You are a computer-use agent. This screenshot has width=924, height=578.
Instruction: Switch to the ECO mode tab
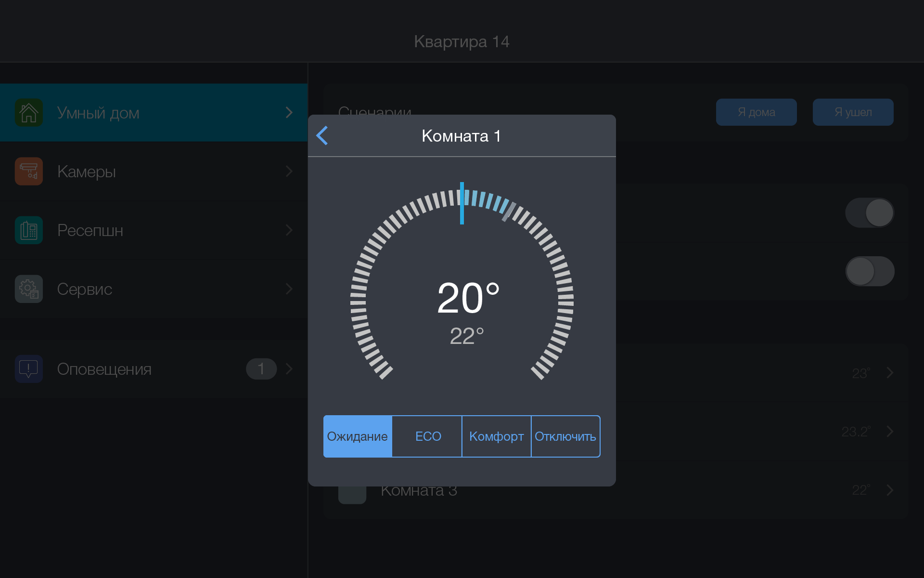[x=427, y=436]
